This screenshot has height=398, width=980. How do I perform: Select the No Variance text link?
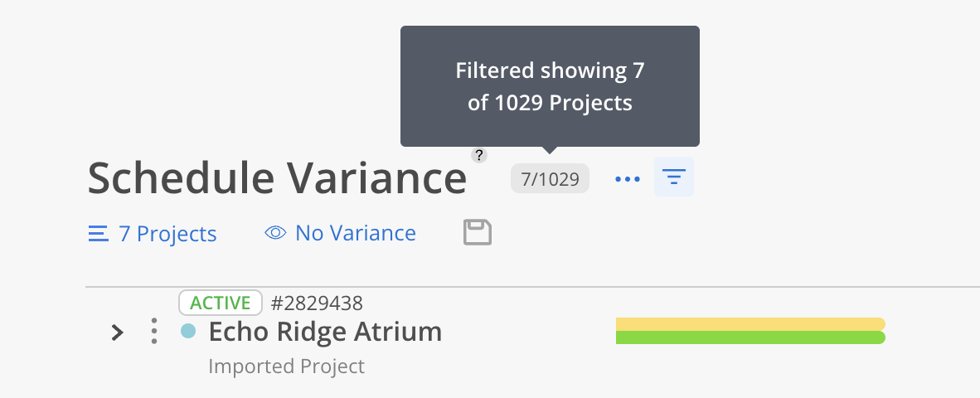pos(356,233)
